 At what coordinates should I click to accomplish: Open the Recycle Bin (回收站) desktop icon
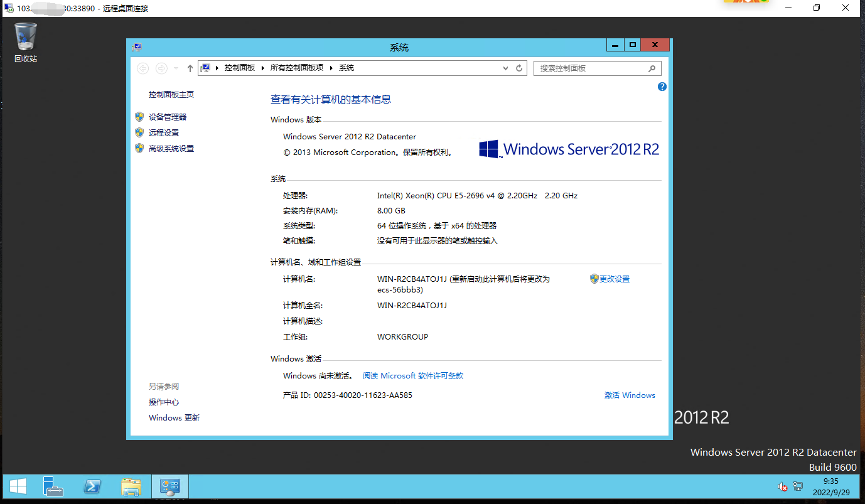(x=26, y=42)
